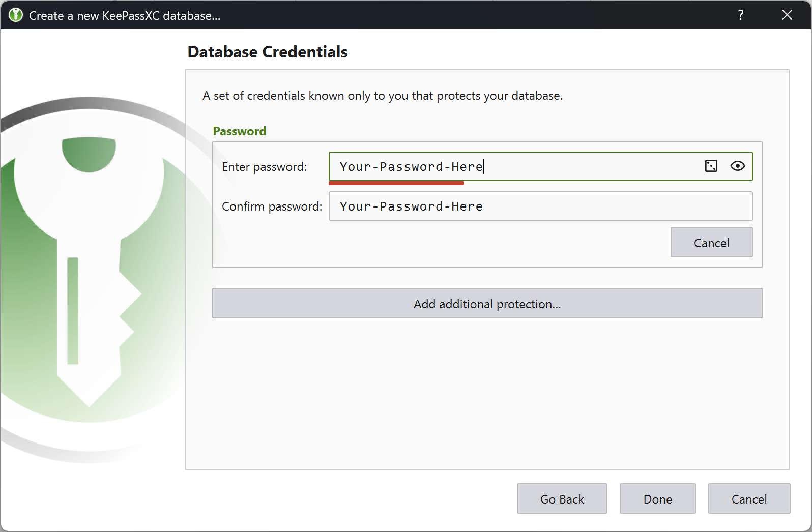Open the password generator dice icon
Image resolution: width=812 pixels, height=532 pixels.
tap(711, 166)
